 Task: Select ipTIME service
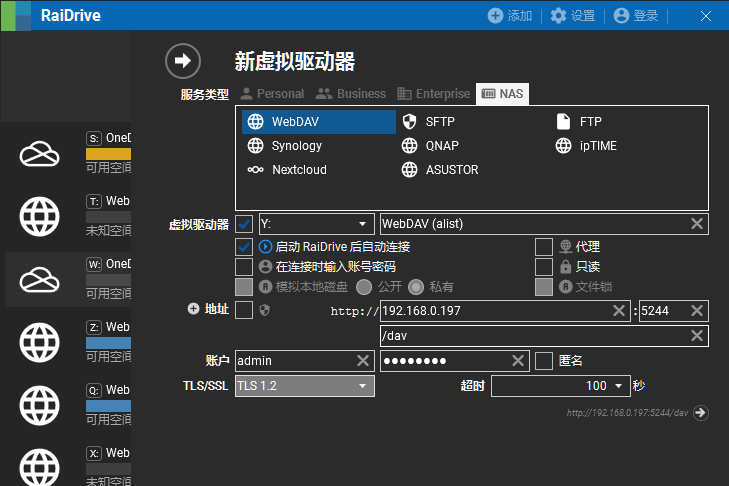tap(586, 146)
